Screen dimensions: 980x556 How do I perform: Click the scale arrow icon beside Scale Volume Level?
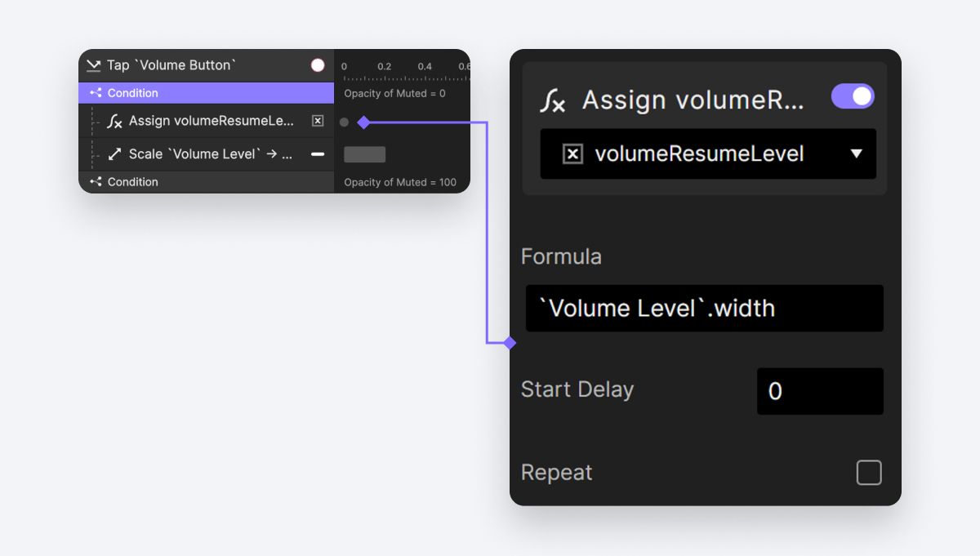coord(115,154)
